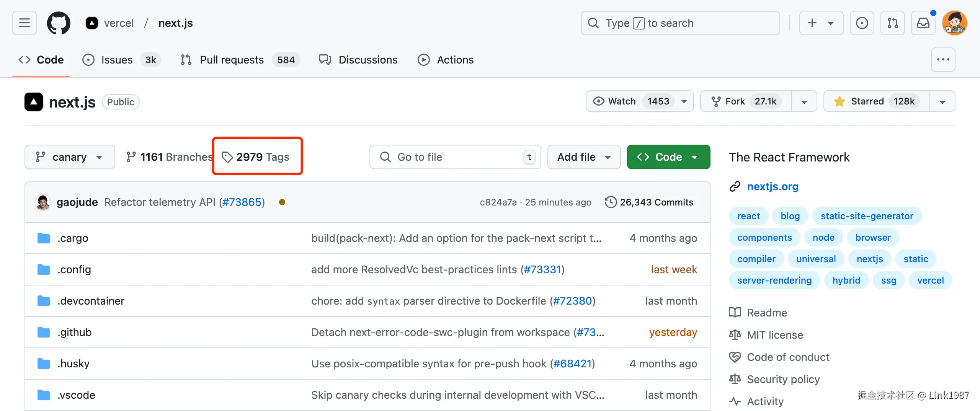Expand the create new plus dropdown
The height and width of the screenshot is (411, 980).
821,23
